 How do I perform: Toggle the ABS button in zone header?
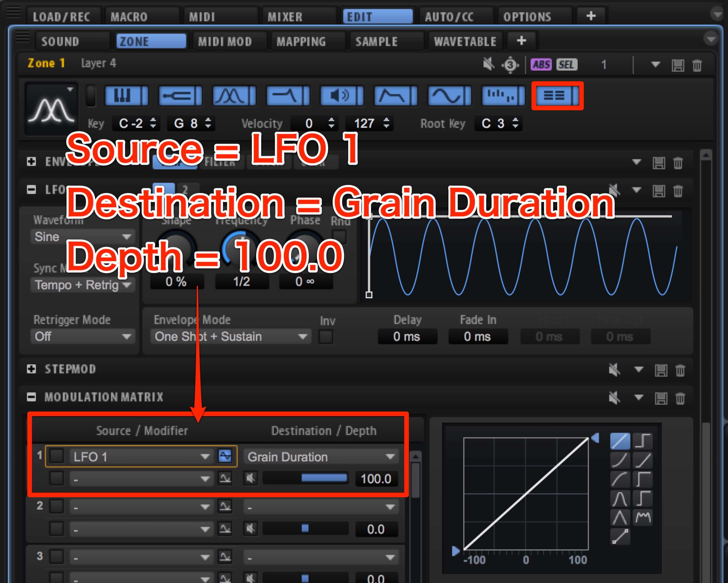[x=541, y=64]
